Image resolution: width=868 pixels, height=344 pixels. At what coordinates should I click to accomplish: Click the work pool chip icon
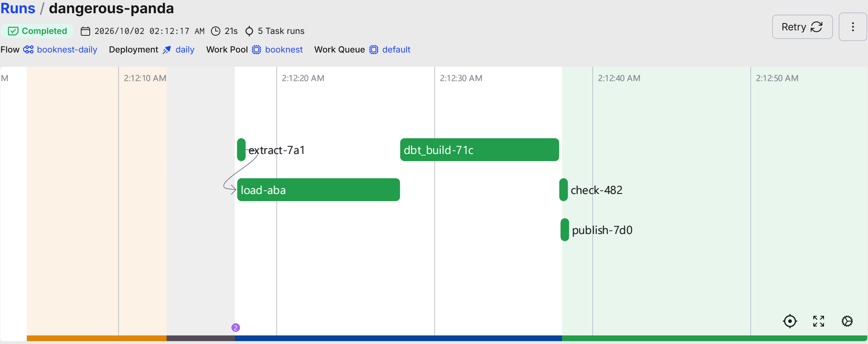click(x=256, y=50)
